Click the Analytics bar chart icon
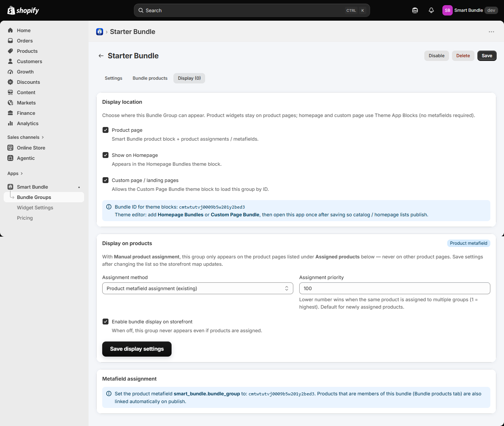This screenshot has width=504, height=426. point(10,123)
